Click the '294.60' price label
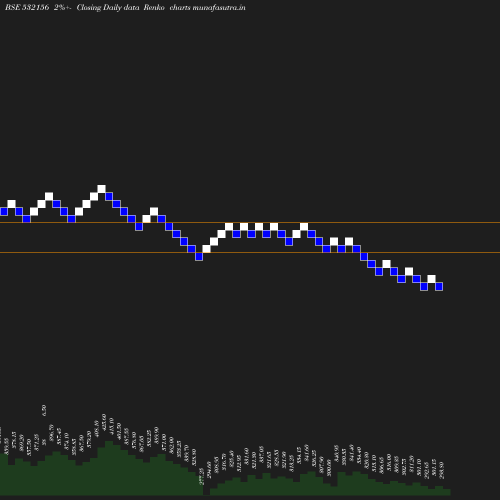Viewport: 500px width, 500px height. coord(209,470)
